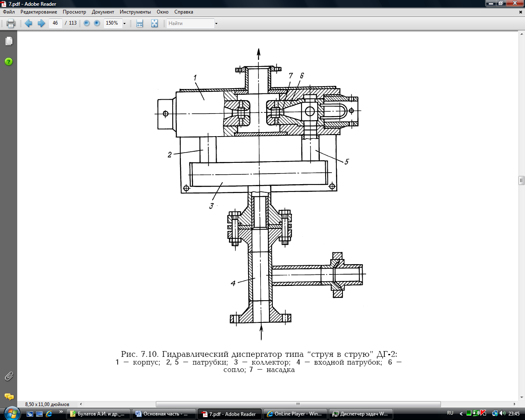Click the Adobe Reader title bar icon
This screenshot has height=420, width=525.
4,4
